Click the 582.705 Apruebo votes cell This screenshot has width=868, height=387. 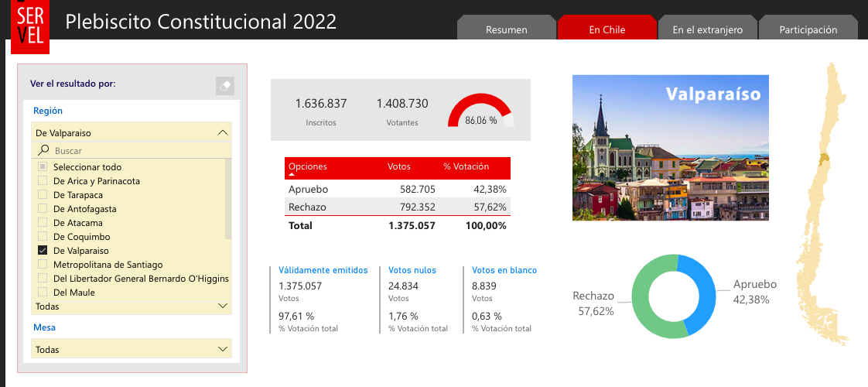(x=418, y=189)
